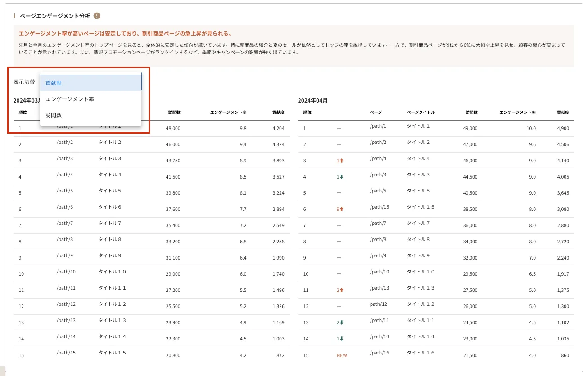
Task: Click contribution value 2,894
Action: [x=278, y=209]
